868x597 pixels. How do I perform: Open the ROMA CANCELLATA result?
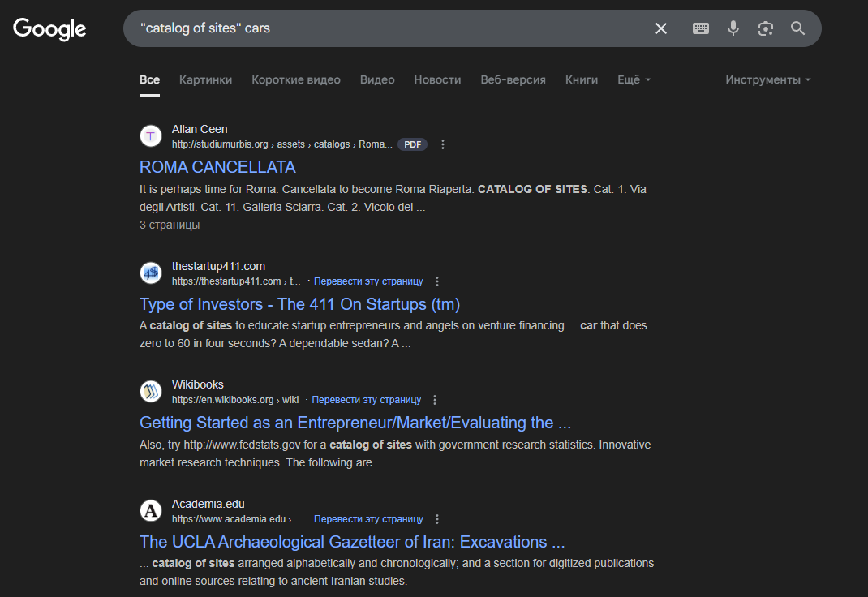coord(217,167)
